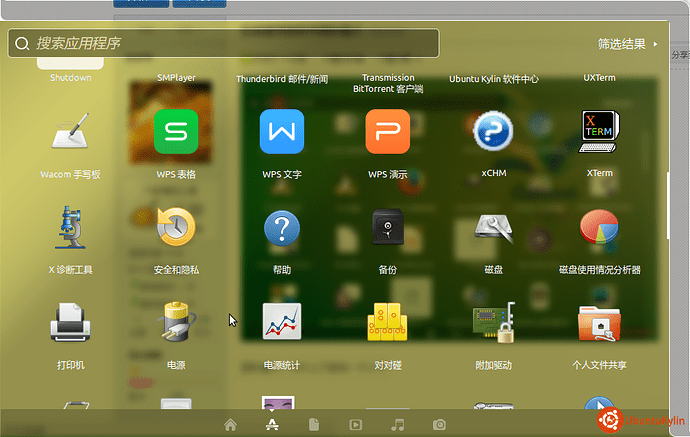Viewport: 690px width, 437px height.
Task: Click the 搜索应用程序 search field
Action: click(x=225, y=44)
